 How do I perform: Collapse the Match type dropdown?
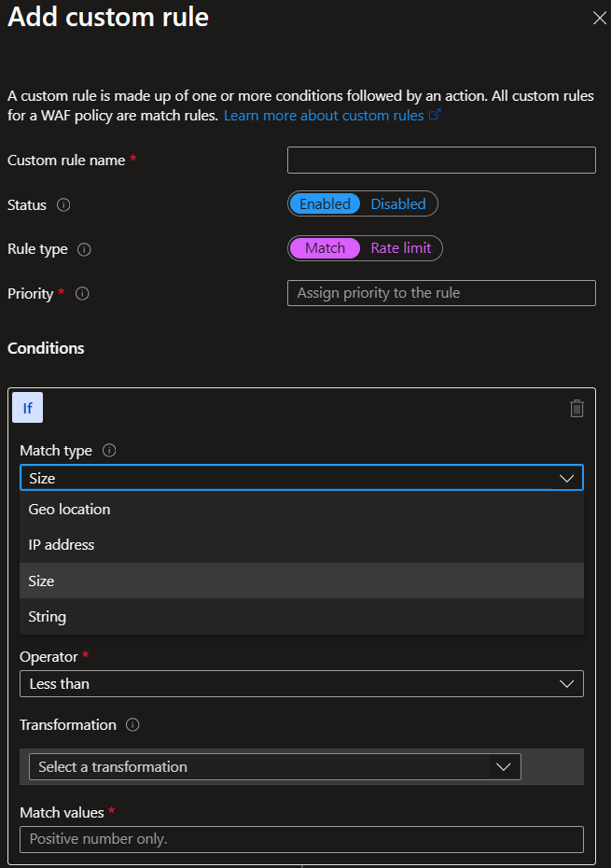click(x=566, y=478)
